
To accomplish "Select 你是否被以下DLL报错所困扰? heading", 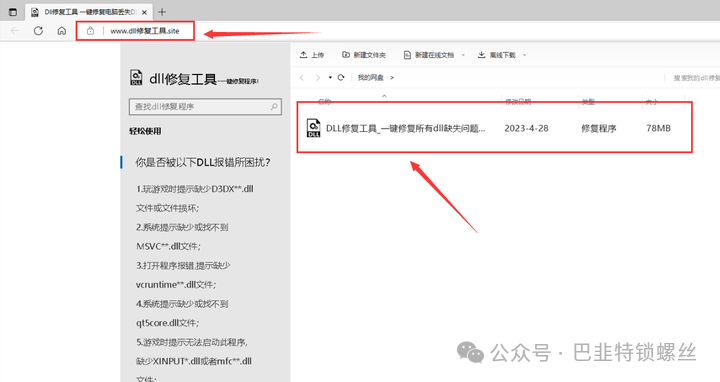I will [203, 162].
